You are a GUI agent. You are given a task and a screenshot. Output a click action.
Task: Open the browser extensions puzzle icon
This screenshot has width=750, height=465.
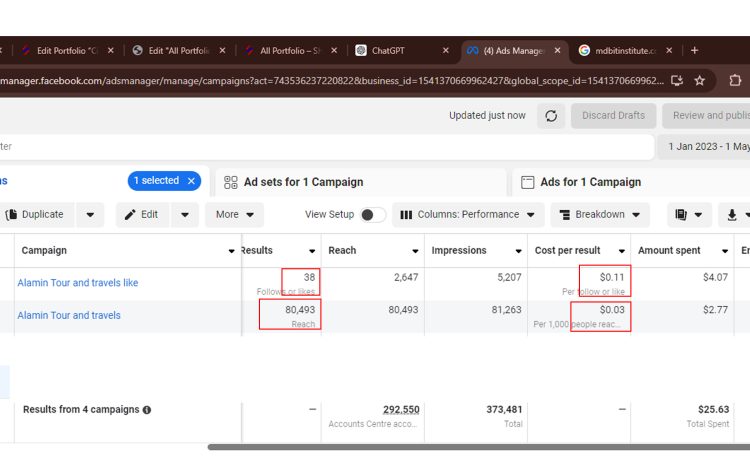click(736, 80)
